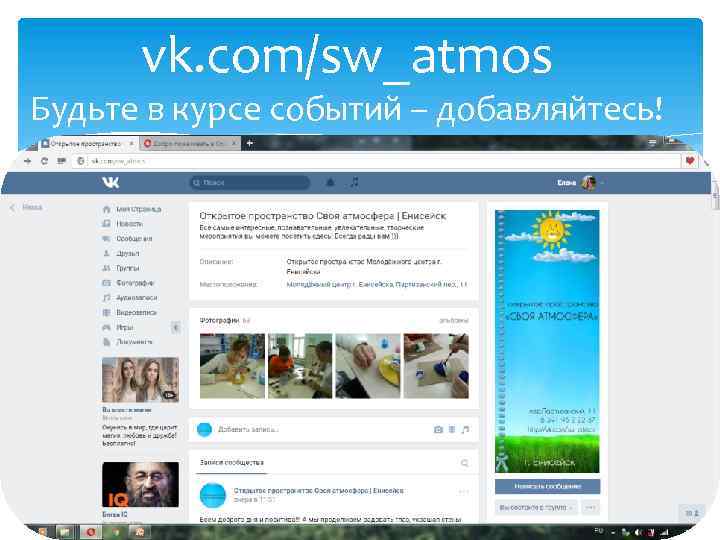The image size is (720, 540).
Task: Select the first browser tab 'Открытое пространство'
Action: (x=86, y=143)
